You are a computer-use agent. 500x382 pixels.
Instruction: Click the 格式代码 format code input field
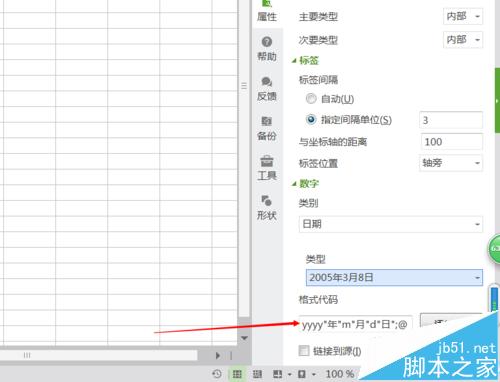point(356,324)
